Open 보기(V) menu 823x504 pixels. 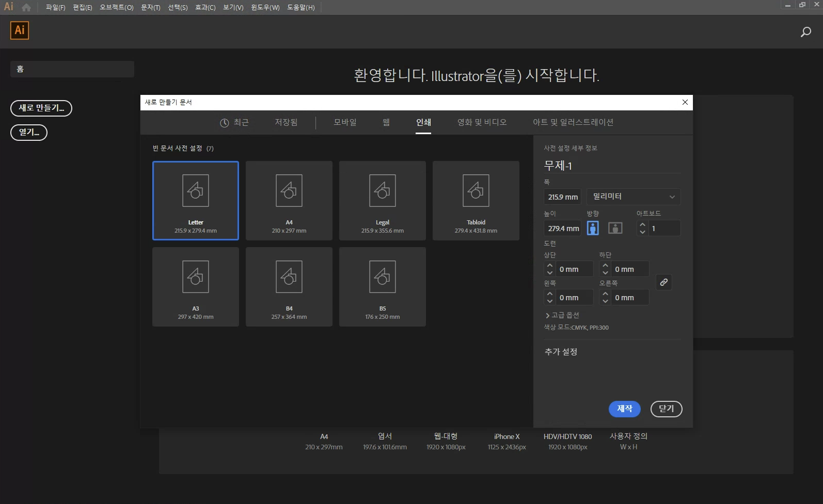[x=233, y=7]
